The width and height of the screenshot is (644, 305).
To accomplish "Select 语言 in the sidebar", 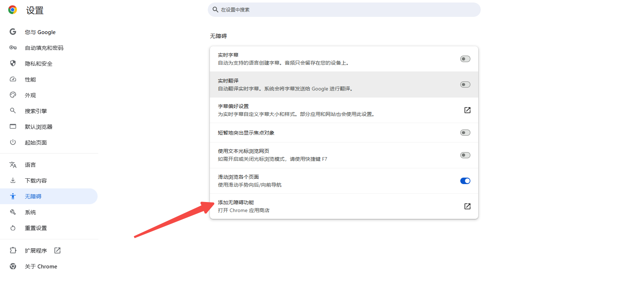I will click(49, 165).
